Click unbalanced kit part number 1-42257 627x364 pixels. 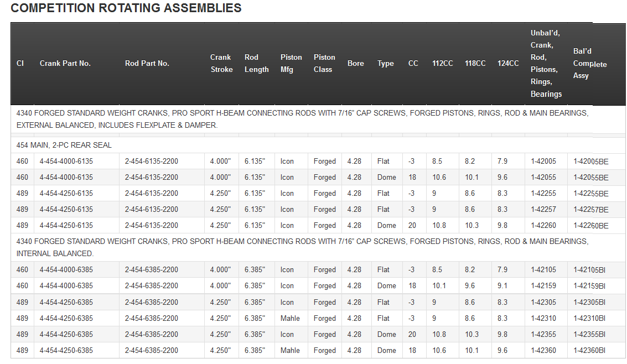pos(543,210)
